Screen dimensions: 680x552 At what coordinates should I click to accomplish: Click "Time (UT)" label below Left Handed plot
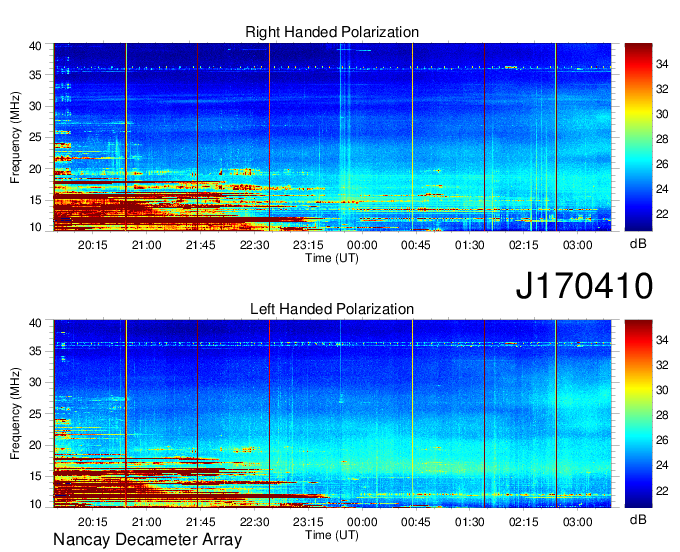click(332, 535)
